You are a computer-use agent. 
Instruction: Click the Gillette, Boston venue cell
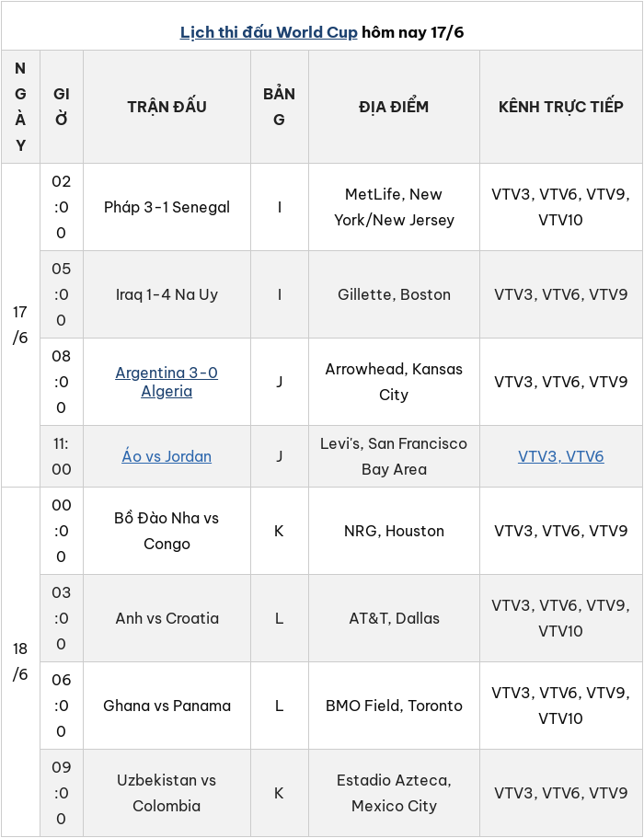point(394,294)
